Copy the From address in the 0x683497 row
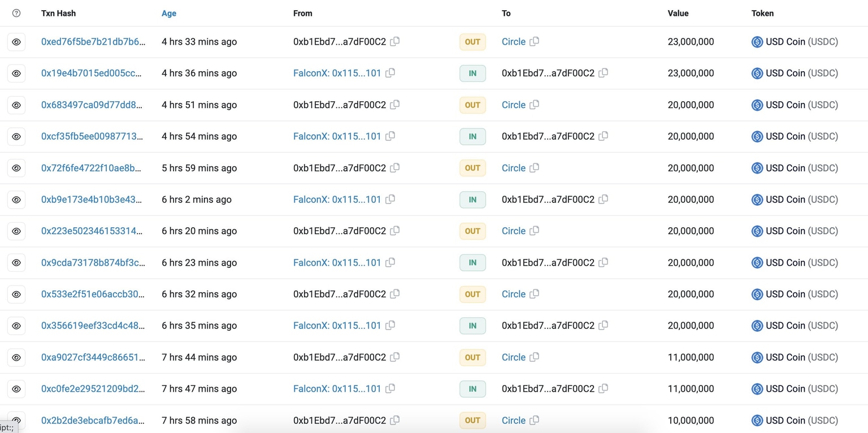 [x=394, y=105]
